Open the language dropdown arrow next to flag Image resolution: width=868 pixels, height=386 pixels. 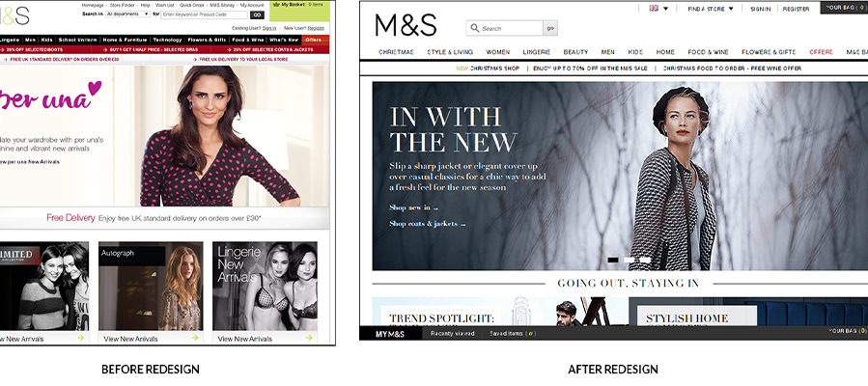point(666,9)
